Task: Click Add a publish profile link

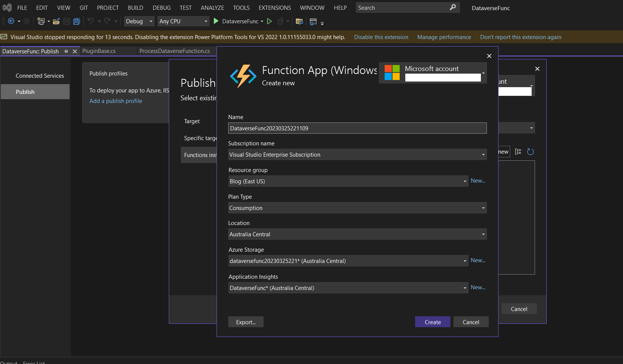Action: click(x=116, y=101)
